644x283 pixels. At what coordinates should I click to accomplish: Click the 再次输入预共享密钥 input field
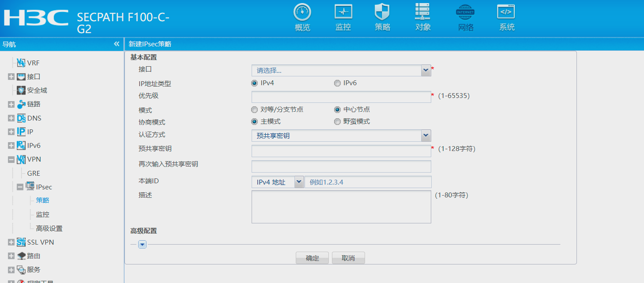coord(341,166)
